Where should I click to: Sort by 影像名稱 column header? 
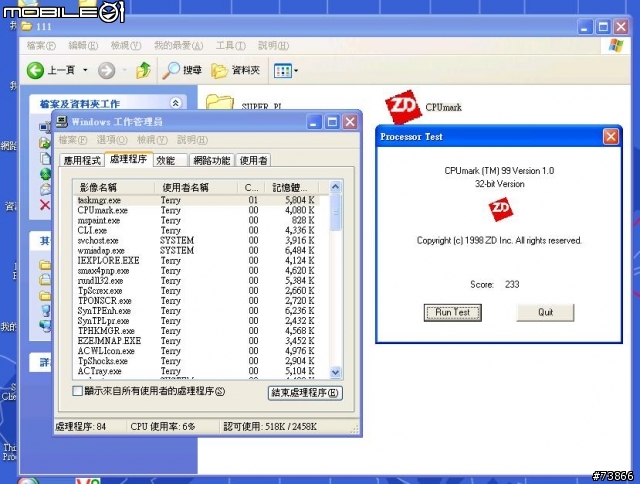113,187
